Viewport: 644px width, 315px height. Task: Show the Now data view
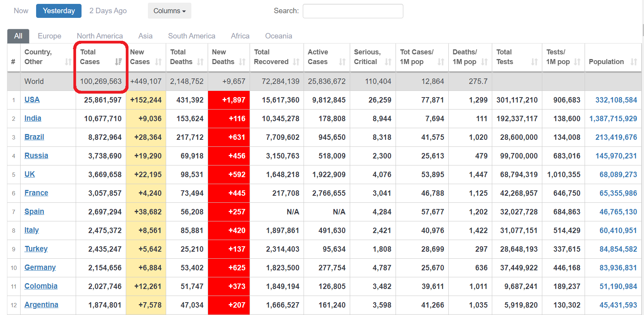[x=21, y=11]
